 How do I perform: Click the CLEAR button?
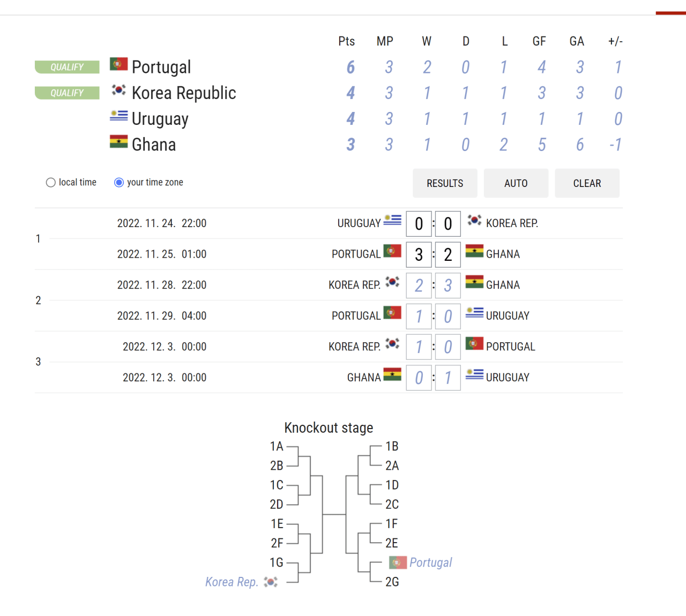[x=587, y=183]
